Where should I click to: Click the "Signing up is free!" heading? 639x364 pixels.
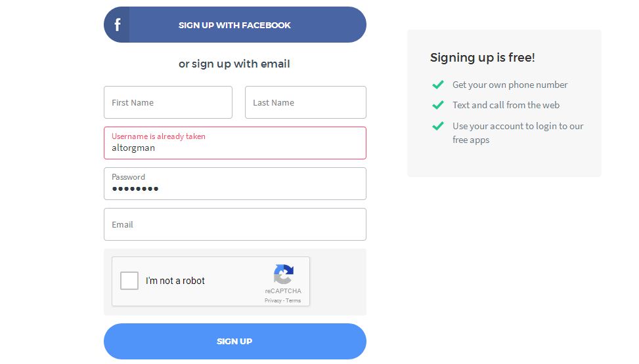click(x=483, y=58)
